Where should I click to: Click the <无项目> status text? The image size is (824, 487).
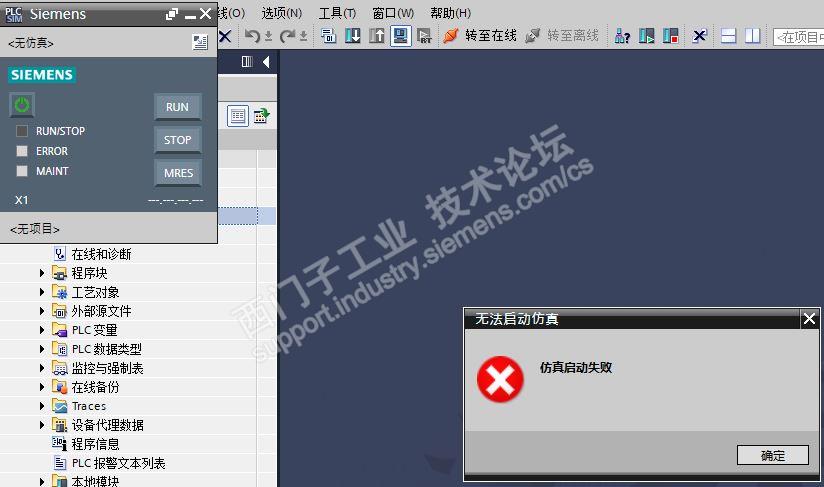(x=35, y=229)
